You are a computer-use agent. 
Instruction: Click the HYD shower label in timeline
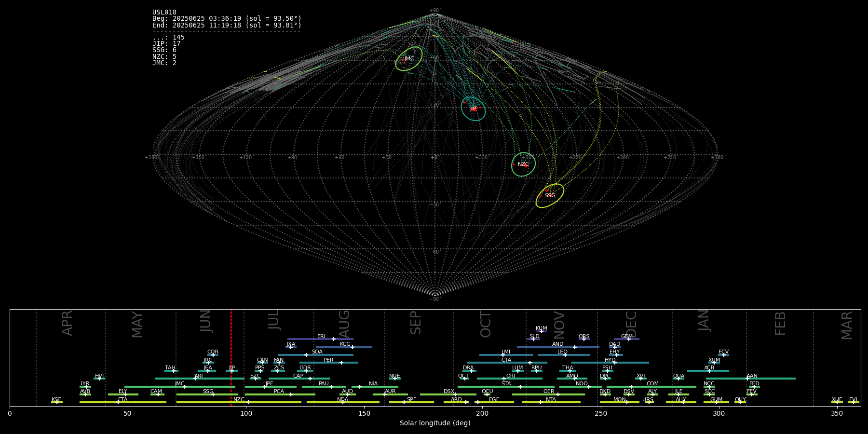tap(610, 360)
